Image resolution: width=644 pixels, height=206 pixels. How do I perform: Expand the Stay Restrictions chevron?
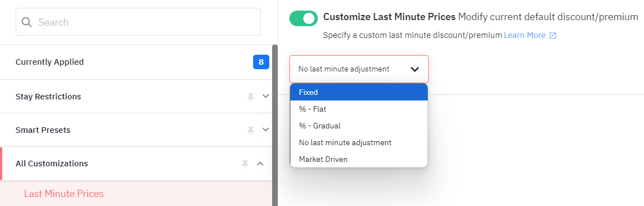click(266, 96)
